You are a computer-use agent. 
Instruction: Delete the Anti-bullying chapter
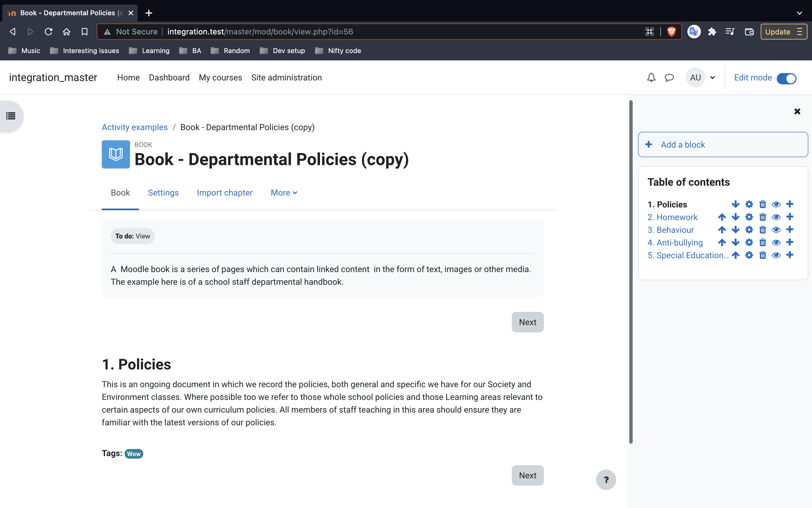pos(763,243)
